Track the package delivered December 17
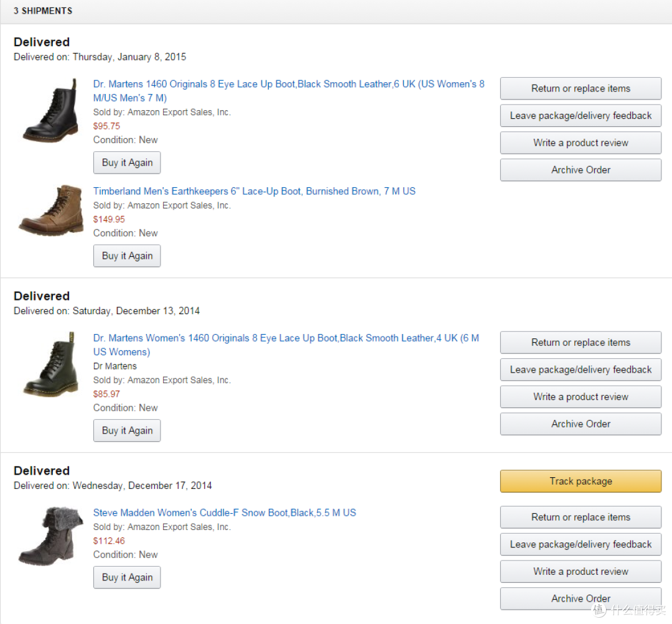This screenshot has height=624, width=672. (x=581, y=482)
